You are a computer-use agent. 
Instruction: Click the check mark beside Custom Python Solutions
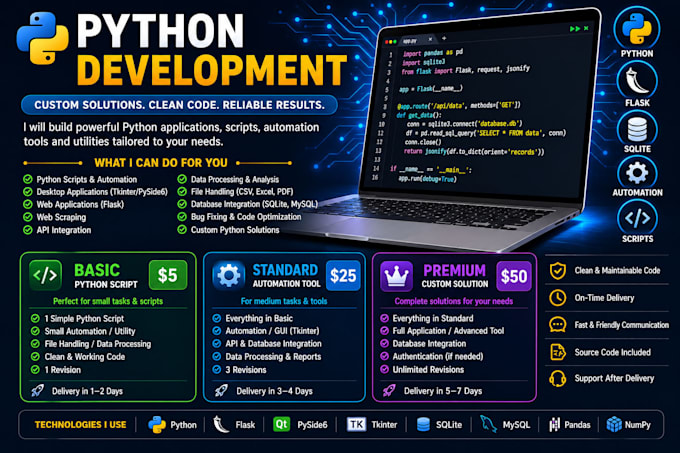point(182,229)
